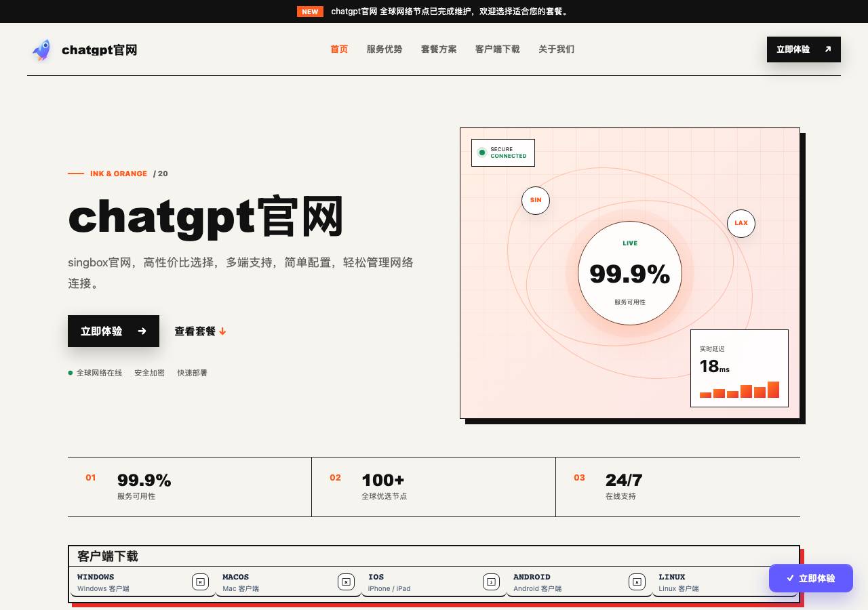Click the orange latency bar chart
Screen dimensions: 868x610
click(x=739, y=390)
